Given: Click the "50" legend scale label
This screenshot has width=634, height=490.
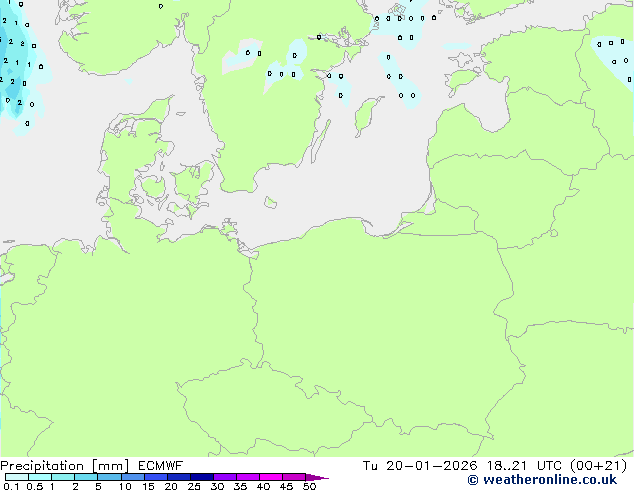Looking at the screenshot, I should click(309, 486).
